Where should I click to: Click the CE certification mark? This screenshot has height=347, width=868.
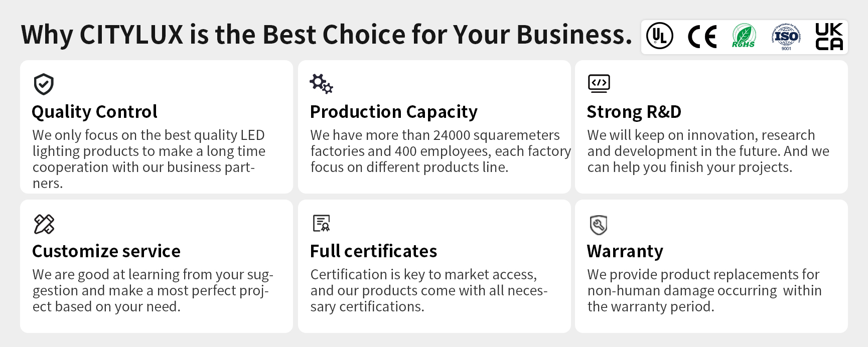[702, 37]
